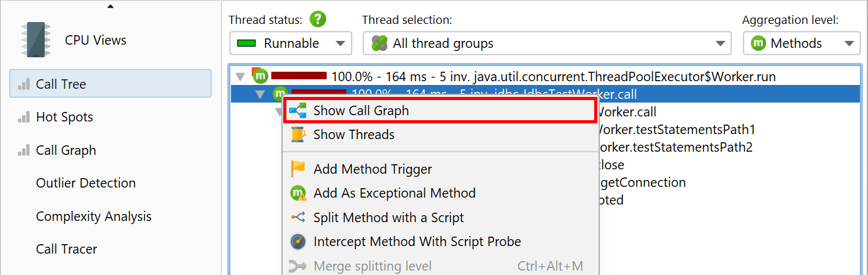Click the Intercept Method script probe icon
The image size is (868, 275).
297,242
